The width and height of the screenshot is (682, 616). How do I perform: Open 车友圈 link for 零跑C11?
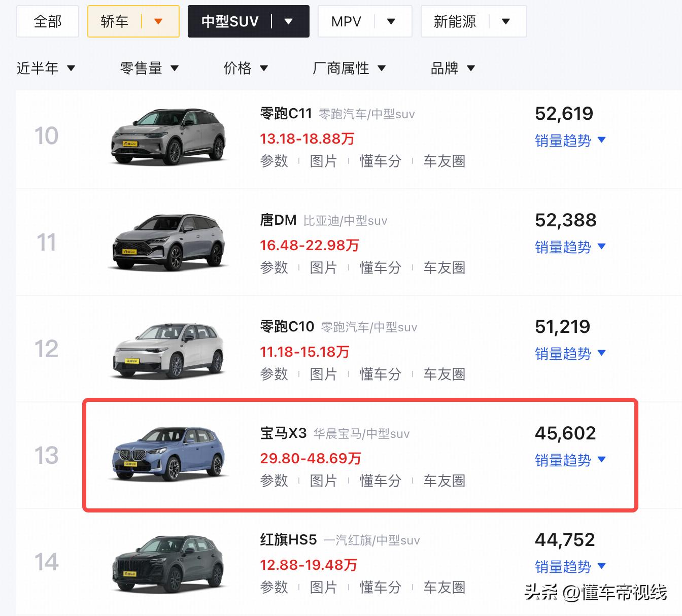pyautogui.click(x=445, y=161)
